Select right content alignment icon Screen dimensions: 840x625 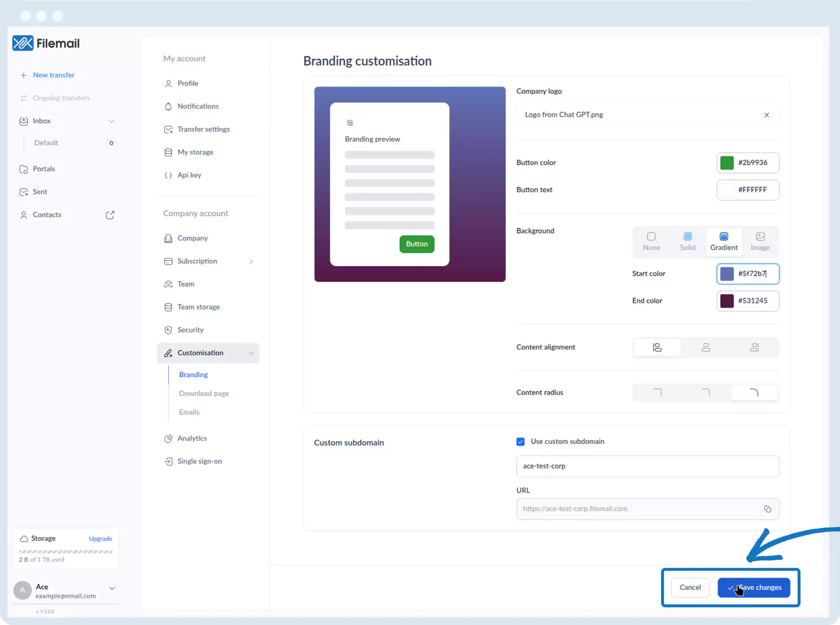tap(754, 347)
